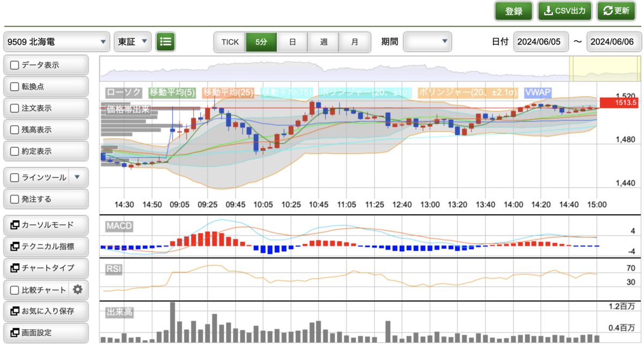Image resolution: width=644 pixels, height=357 pixels.
Task: Export data with CSV出力 button
Action: coord(566,11)
